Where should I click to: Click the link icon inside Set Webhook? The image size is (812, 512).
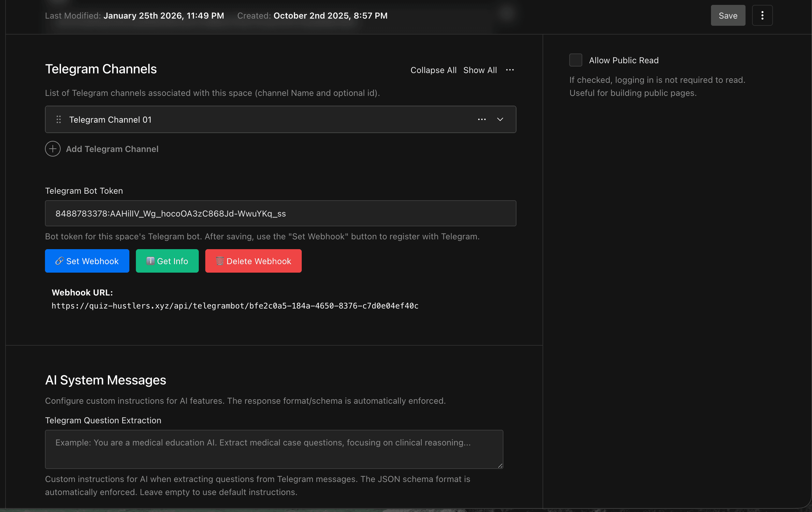point(60,261)
